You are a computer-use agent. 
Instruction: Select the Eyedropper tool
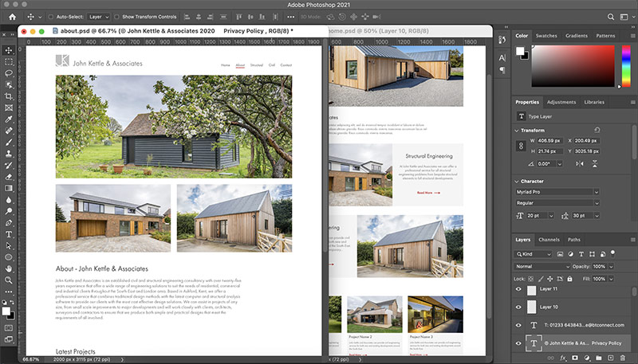tap(9, 119)
